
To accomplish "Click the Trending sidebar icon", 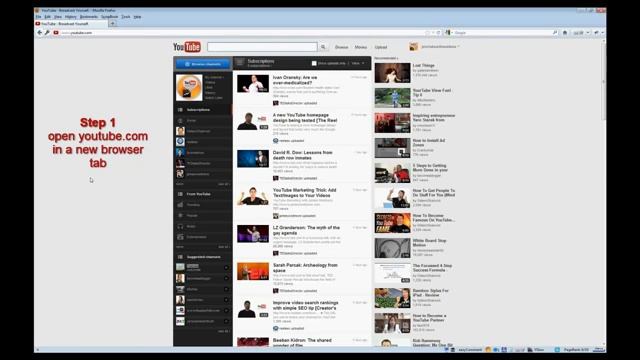I will tap(180, 205).
